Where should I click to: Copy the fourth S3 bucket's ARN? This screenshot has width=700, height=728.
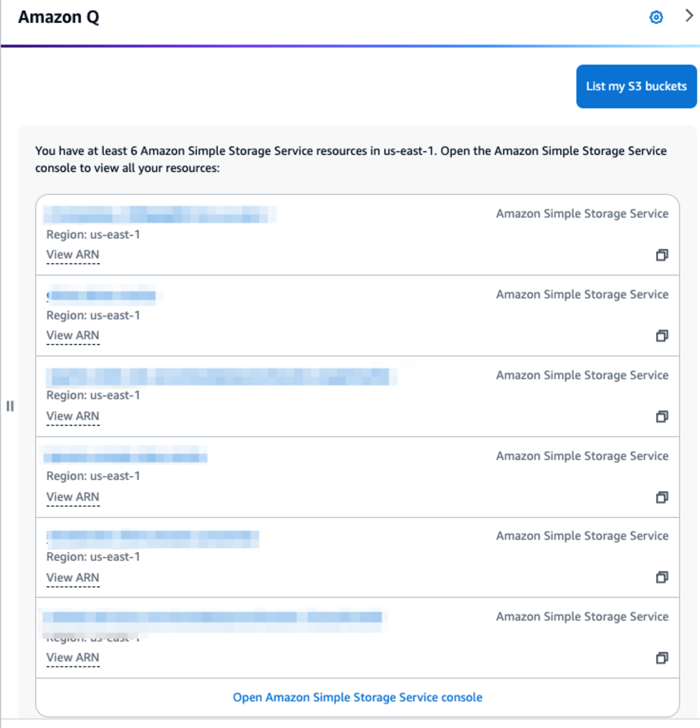[x=662, y=497]
